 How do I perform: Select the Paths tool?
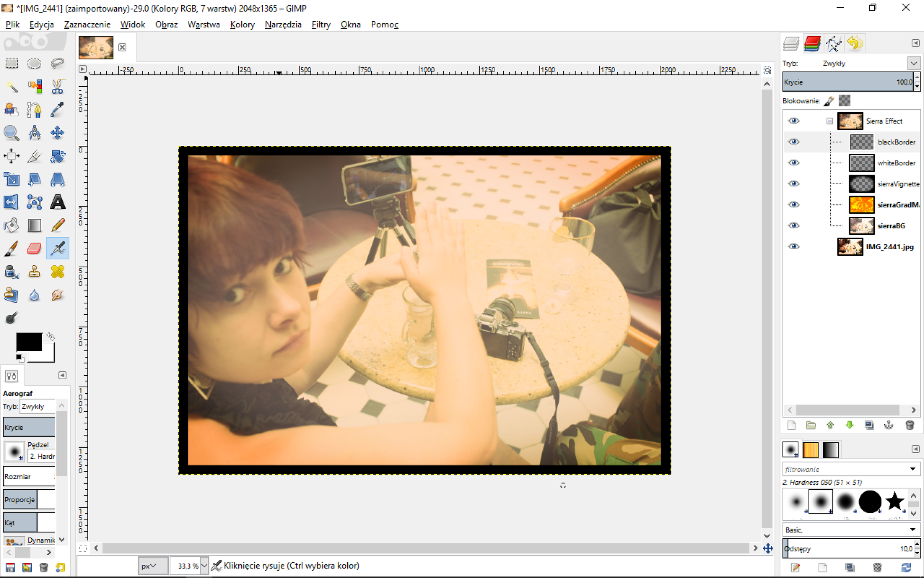34,109
